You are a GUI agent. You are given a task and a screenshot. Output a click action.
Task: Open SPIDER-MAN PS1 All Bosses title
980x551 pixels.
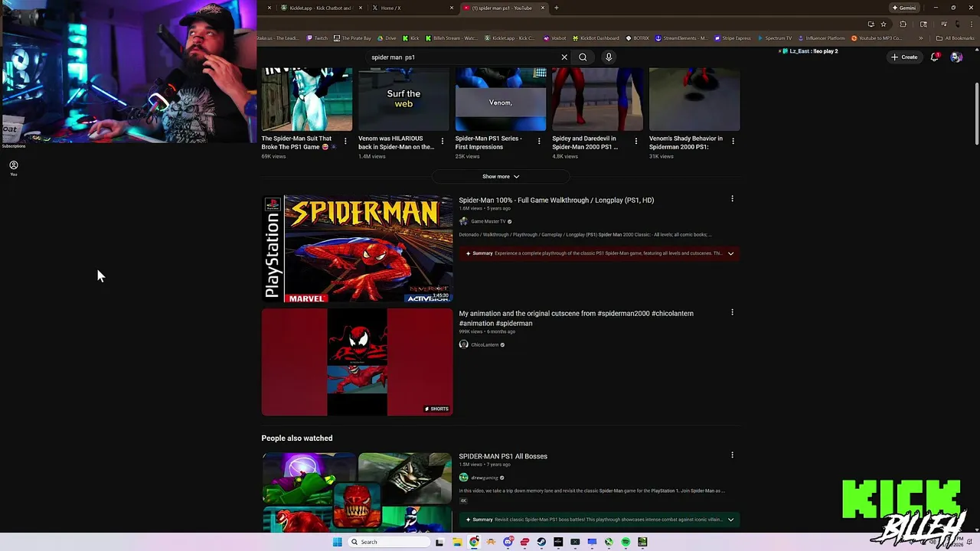pos(503,456)
